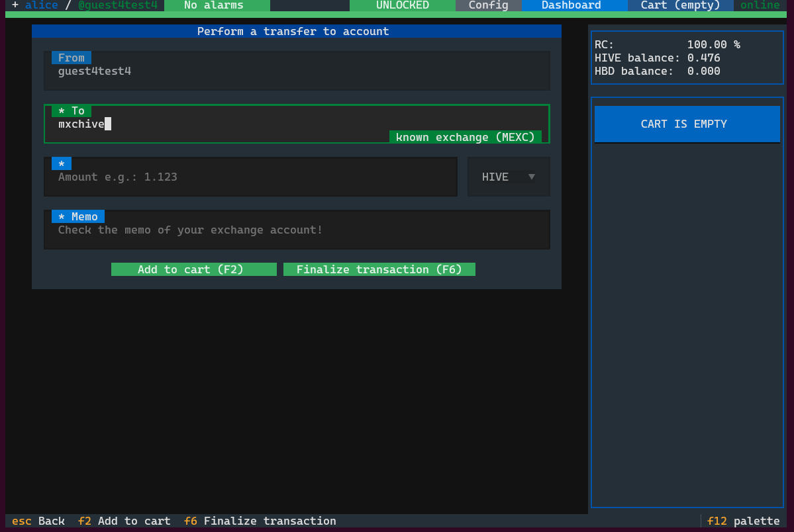Image resolution: width=794 pixels, height=532 pixels.
Task: Click the plus icon before alice
Action: click(15, 5)
